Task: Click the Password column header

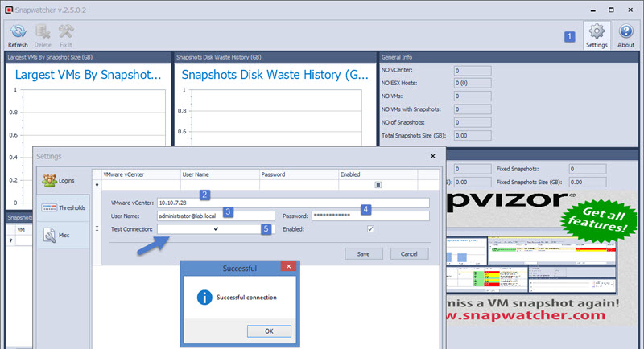Action: 299,174
